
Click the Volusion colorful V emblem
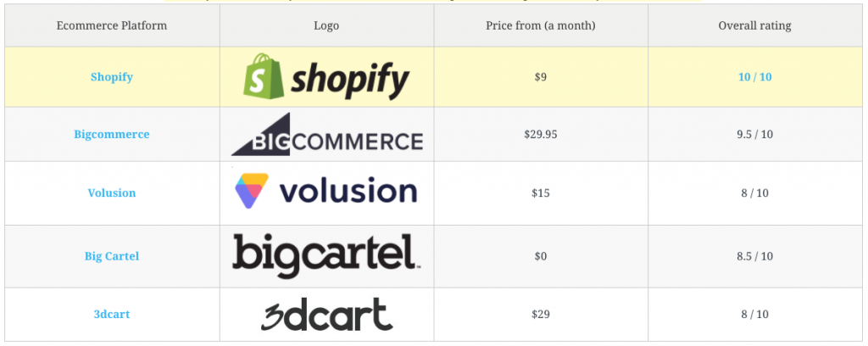tap(251, 191)
